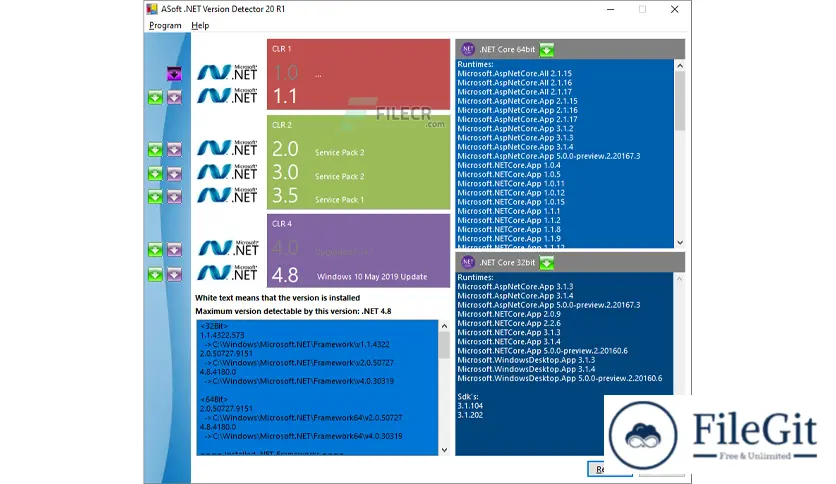The height and width of the screenshot is (484, 836).
Task: Click the down arrow of the framework details scrollbar
Action: point(444,450)
